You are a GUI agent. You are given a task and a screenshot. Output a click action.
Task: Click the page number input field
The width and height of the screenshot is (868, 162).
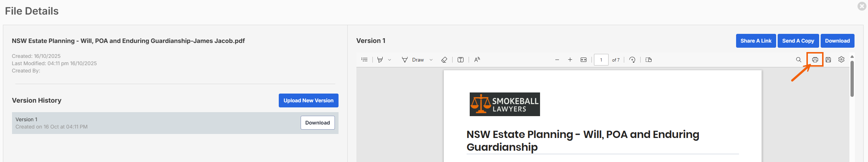click(x=601, y=60)
